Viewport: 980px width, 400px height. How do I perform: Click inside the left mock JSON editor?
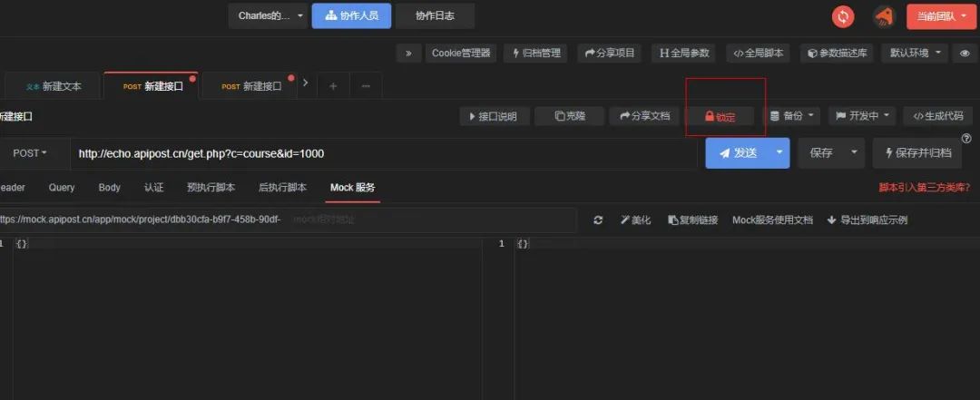247,318
